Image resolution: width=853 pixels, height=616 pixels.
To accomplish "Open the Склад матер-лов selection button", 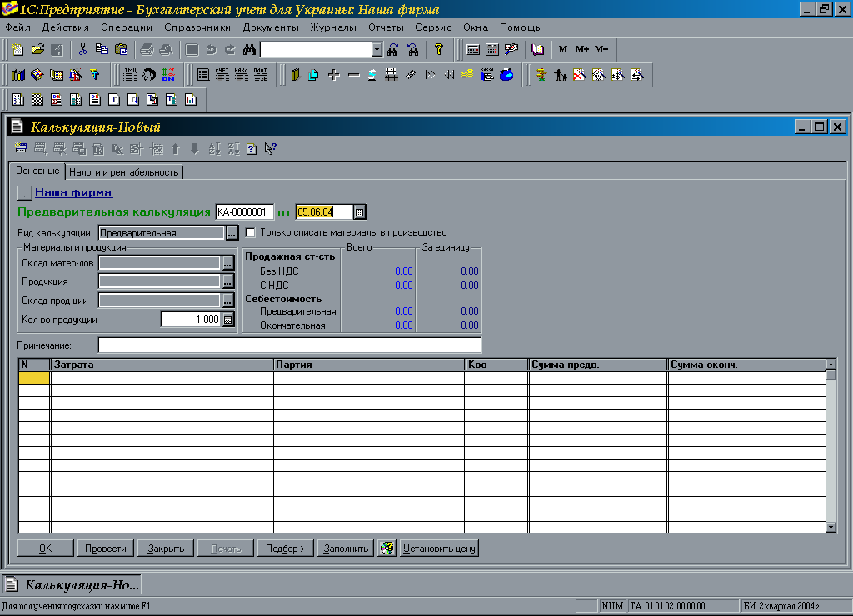I will click(x=228, y=263).
